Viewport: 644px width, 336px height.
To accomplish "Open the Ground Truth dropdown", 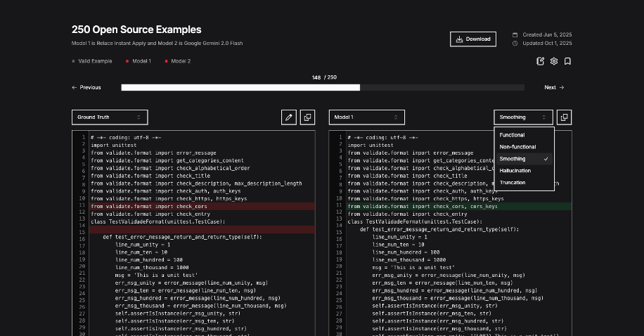I will (110, 117).
